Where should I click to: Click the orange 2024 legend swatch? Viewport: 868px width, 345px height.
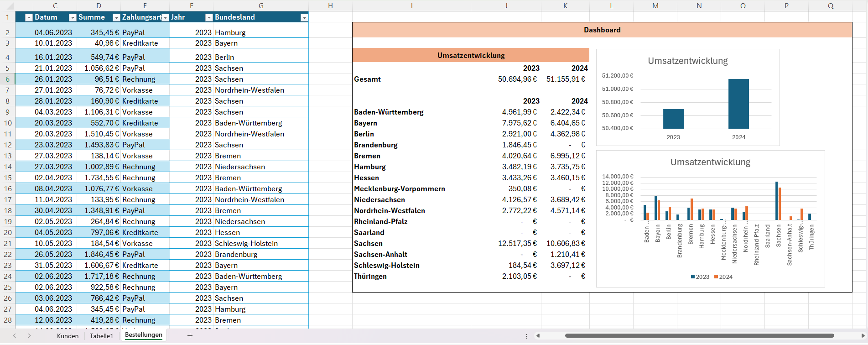pos(716,277)
